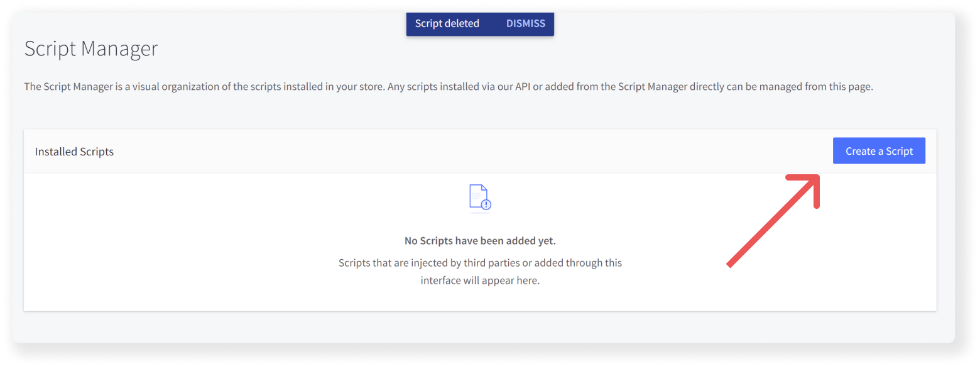
Task: Dismiss the Script deleted notification
Action: point(526,24)
